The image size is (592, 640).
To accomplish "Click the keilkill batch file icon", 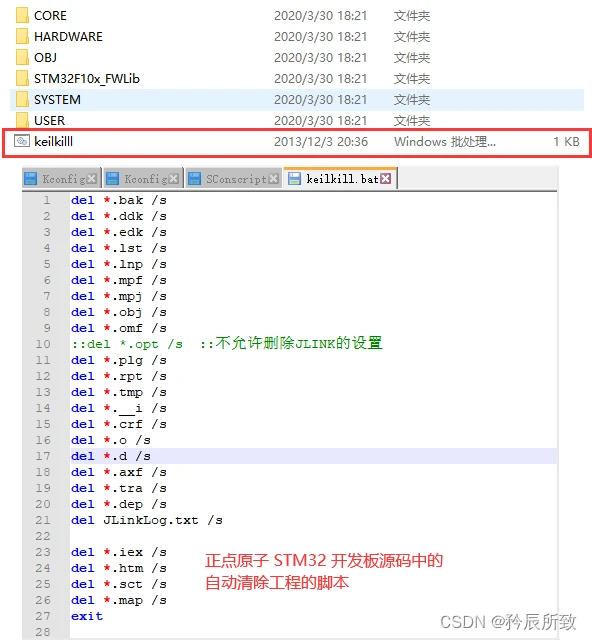I will [22, 141].
